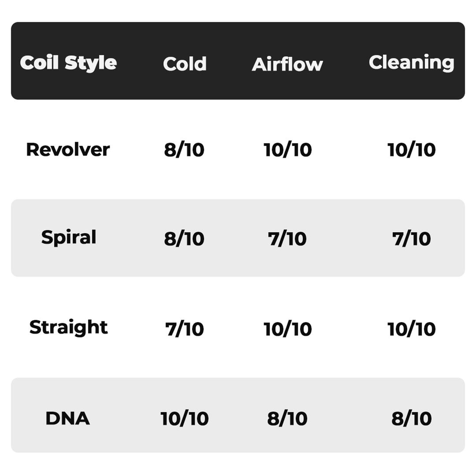This screenshot has width=476, height=476.
Task: Click Straight's Airflow score 10/10
Action: point(287,329)
